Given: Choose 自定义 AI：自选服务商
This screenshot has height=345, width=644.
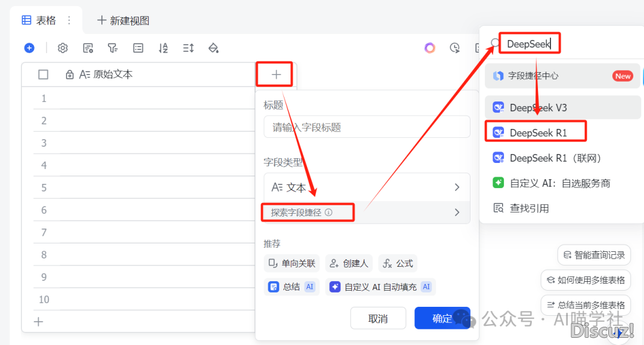Looking at the screenshot, I should coord(562,183).
